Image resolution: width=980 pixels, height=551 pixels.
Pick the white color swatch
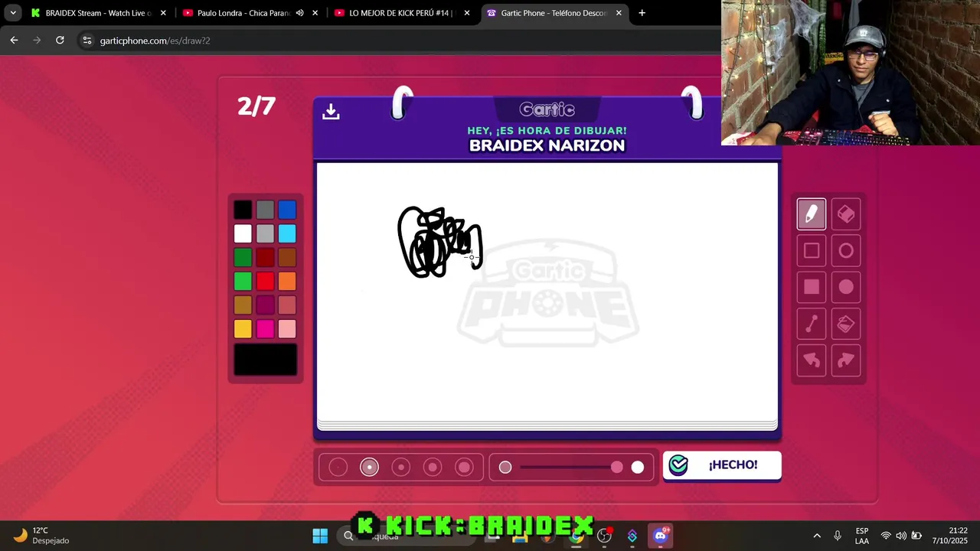(243, 233)
